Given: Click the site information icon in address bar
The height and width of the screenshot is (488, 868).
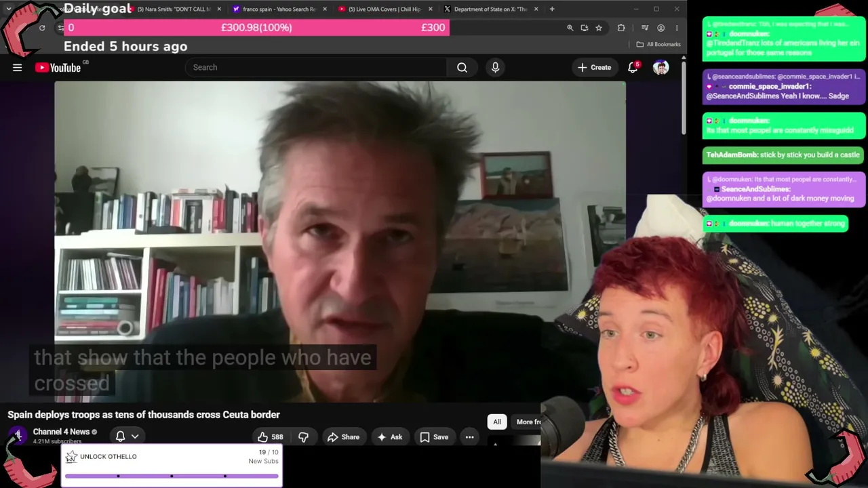Looking at the screenshot, I should pos(60,28).
